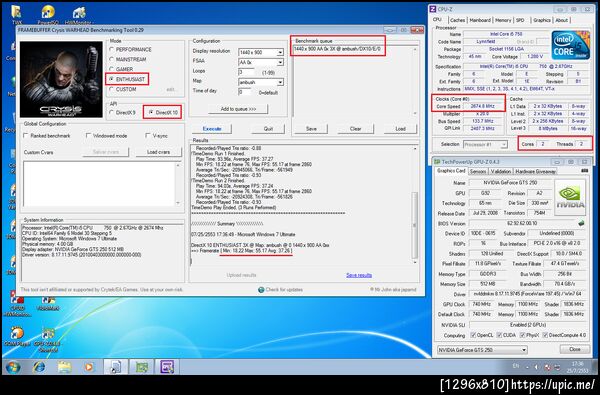Open the CPUID HWMonitor desktop shortcut
Viewport: 600px width, 395px height.
point(17,304)
